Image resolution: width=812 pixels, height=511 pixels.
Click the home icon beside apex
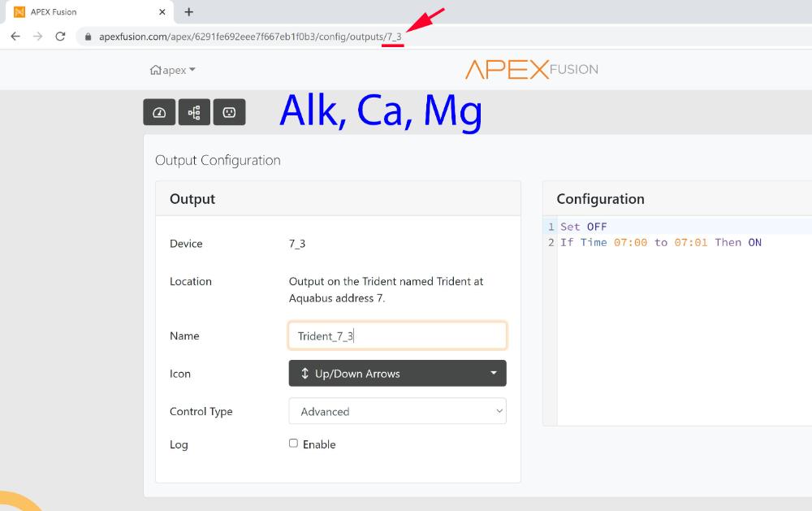(155, 70)
